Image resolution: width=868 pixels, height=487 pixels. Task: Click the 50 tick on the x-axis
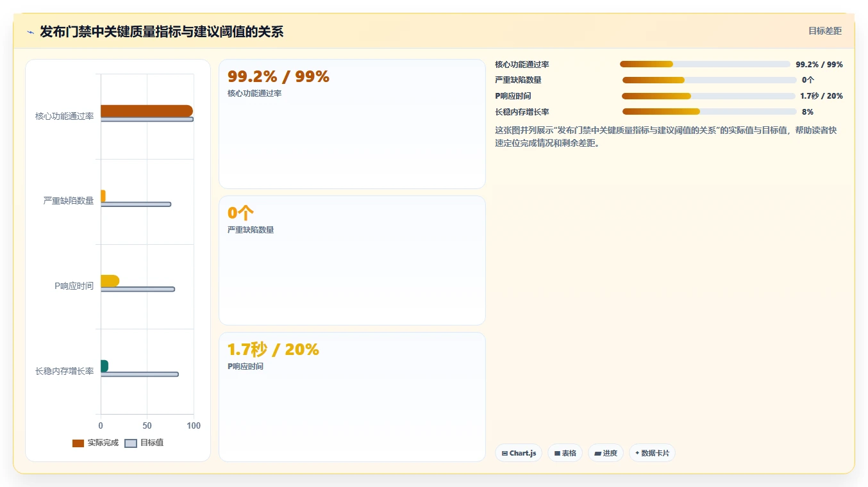click(147, 425)
